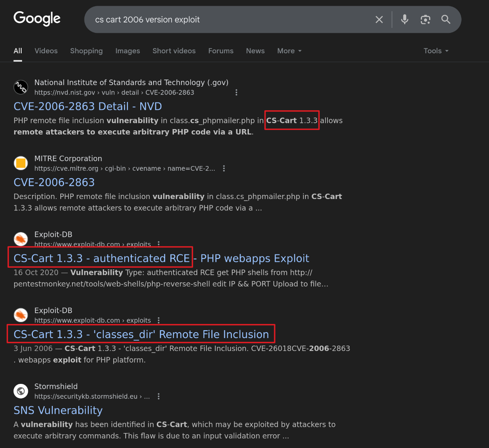Click into the search query field
489x448 pixels.
click(229, 20)
